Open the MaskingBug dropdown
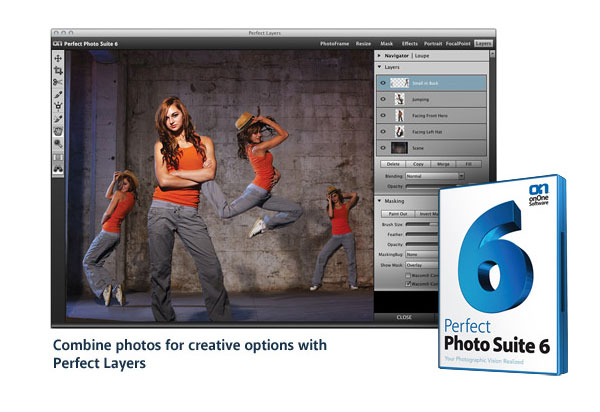The image size is (600, 412). pos(422,254)
